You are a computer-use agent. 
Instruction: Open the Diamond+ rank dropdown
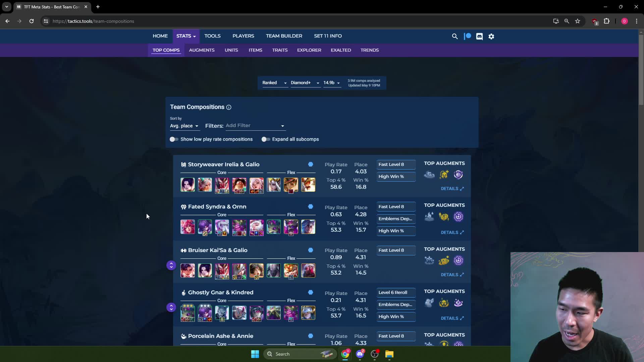click(x=305, y=83)
